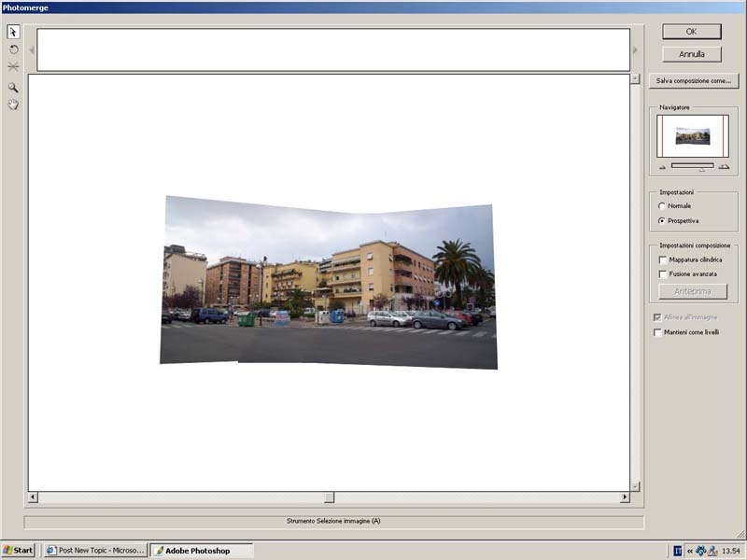Select the Zoom magnifier tool
747x560 pixels.
(x=13, y=87)
